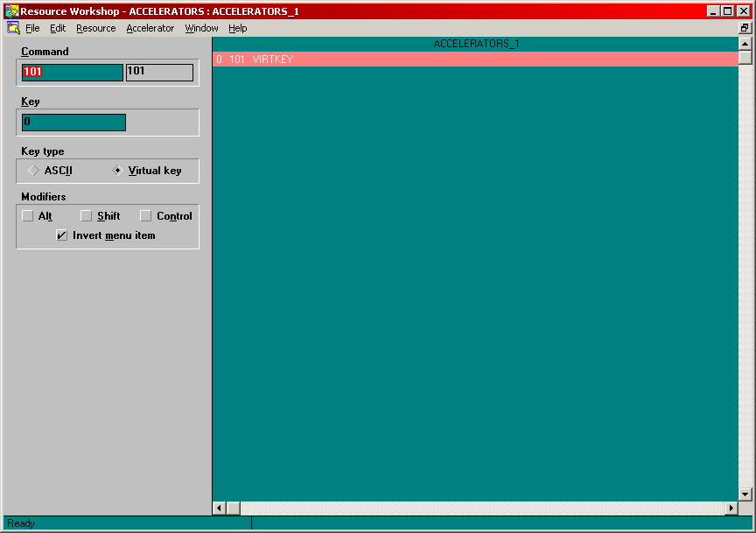Check the Control modifier checkbox
This screenshot has height=533, width=756.
146,216
